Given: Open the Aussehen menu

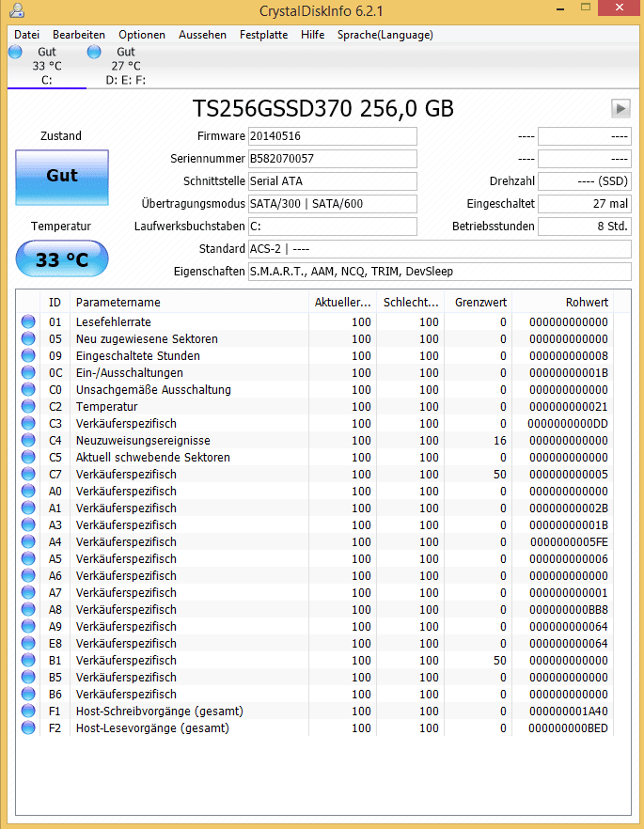Looking at the screenshot, I should [202, 35].
